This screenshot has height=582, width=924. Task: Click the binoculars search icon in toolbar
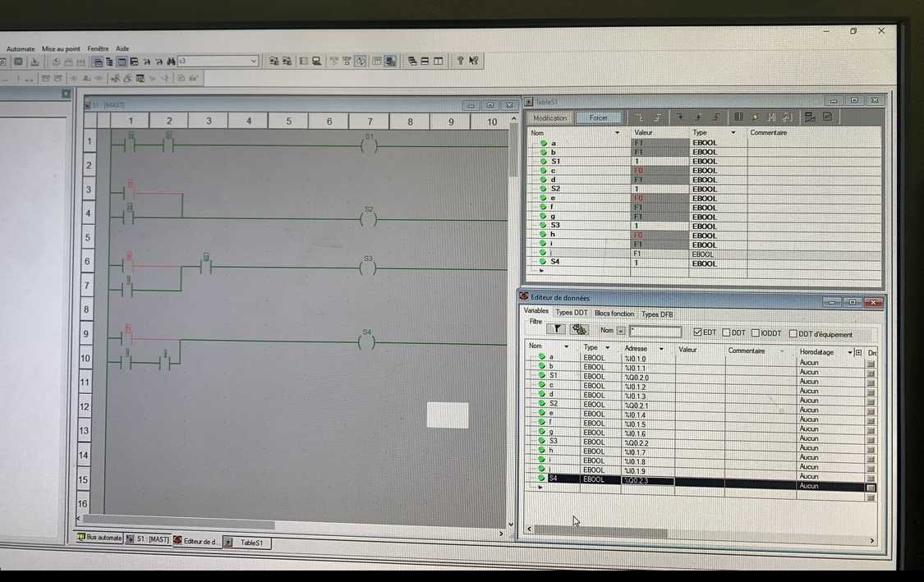coord(171,62)
